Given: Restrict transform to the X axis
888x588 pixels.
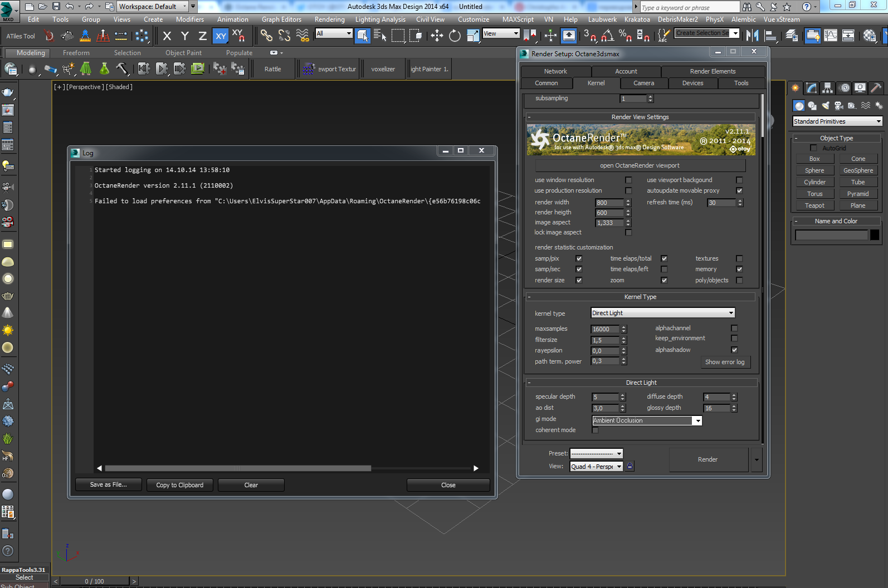Looking at the screenshot, I should tap(167, 36).
